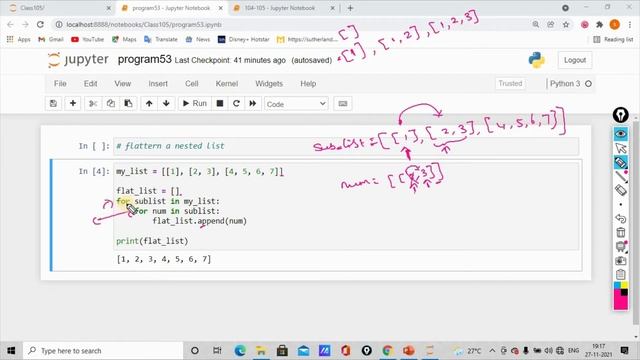
Task: Reload the page
Action: pos(40,24)
